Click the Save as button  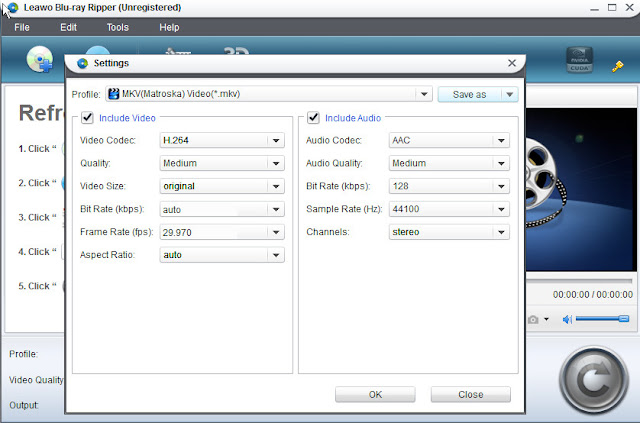(x=469, y=94)
